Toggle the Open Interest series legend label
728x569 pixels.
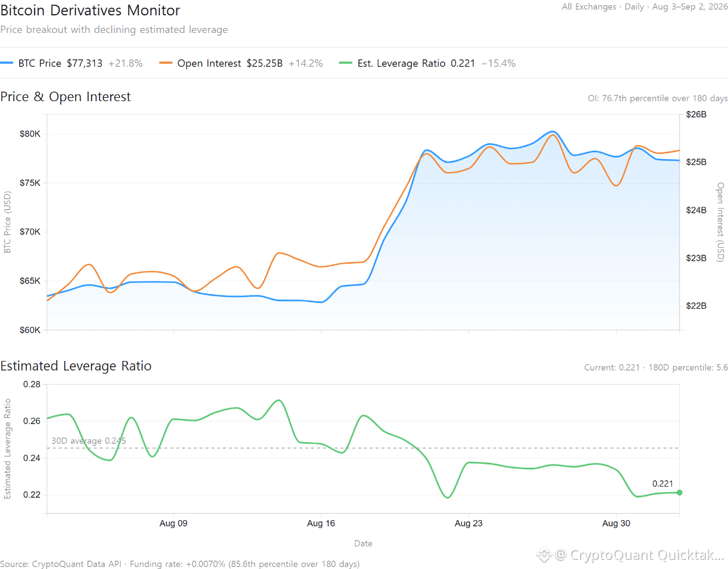(x=209, y=63)
